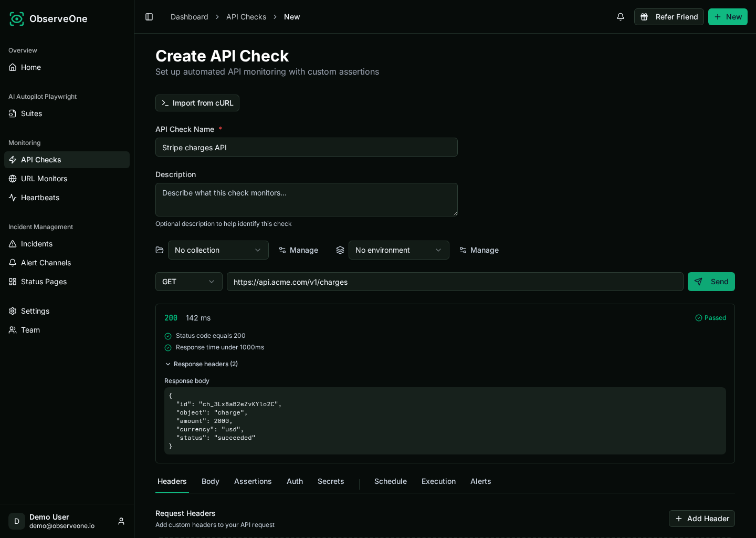
Task: Open Team in sidebar
Action: click(67, 330)
